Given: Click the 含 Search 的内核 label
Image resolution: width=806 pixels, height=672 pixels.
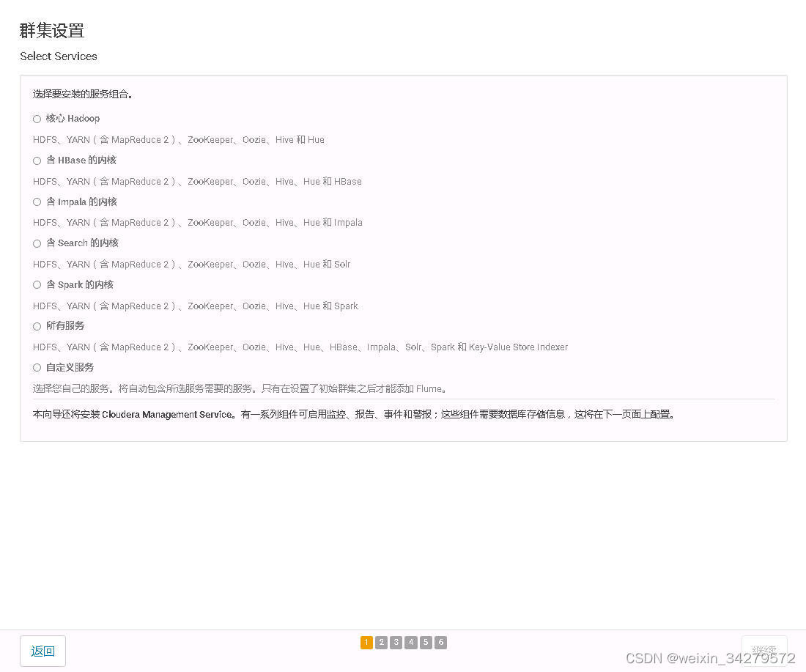Looking at the screenshot, I should point(82,243).
